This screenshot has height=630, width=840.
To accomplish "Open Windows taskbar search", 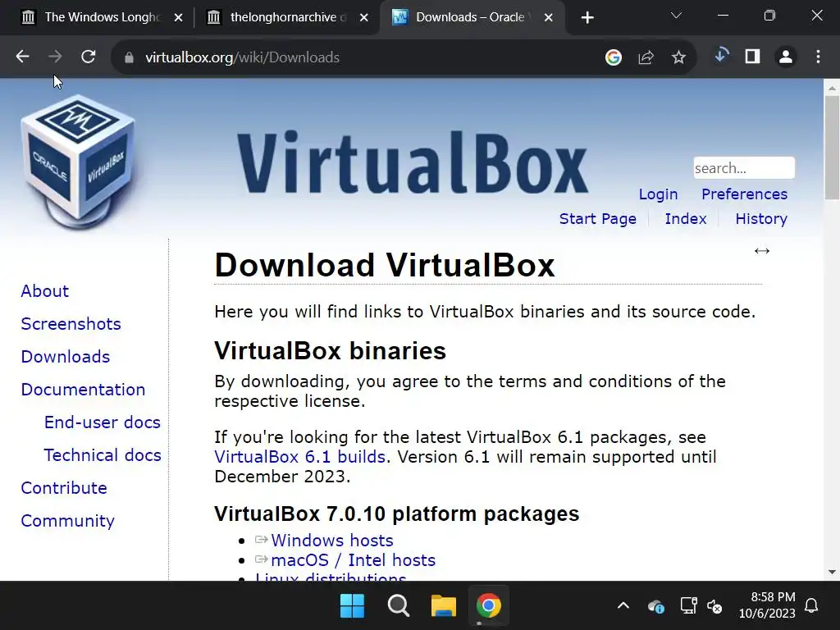I will coord(399,606).
